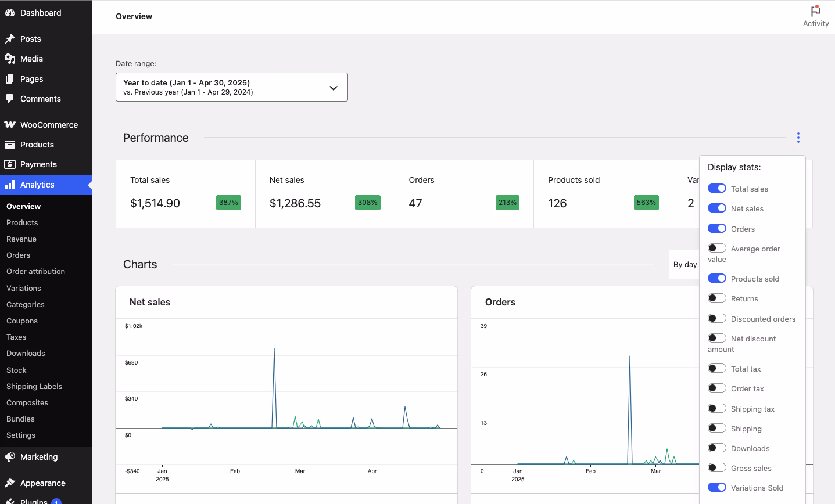835x504 pixels.
Task: Open the Payments section
Action: pos(37,164)
